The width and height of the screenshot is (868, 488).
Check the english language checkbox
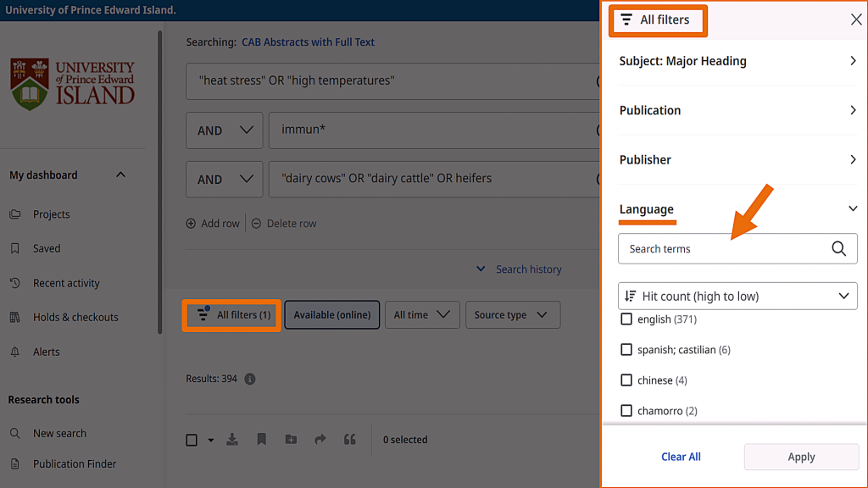tap(626, 319)
